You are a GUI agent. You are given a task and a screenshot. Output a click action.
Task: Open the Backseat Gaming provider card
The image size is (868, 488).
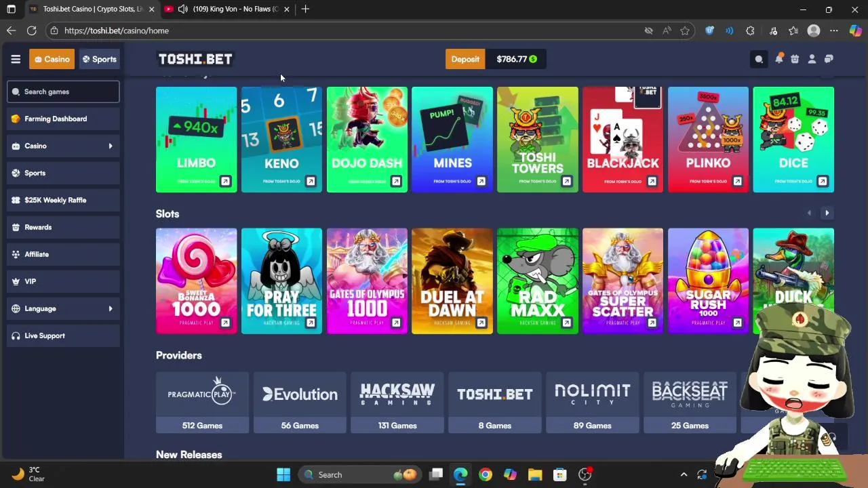coord(690,402)
